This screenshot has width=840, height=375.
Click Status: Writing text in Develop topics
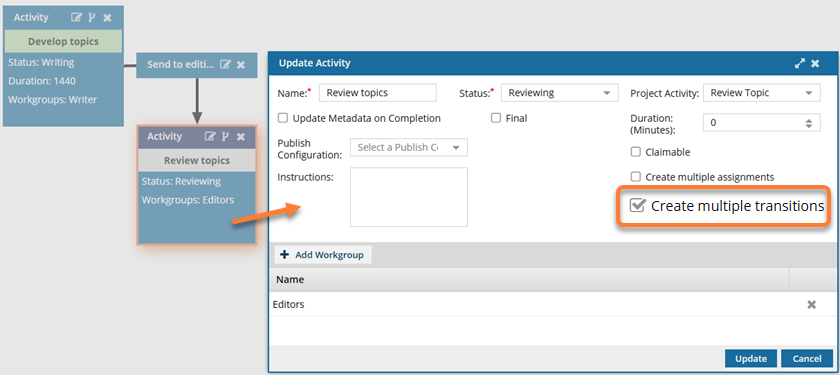tap(41, 62)
